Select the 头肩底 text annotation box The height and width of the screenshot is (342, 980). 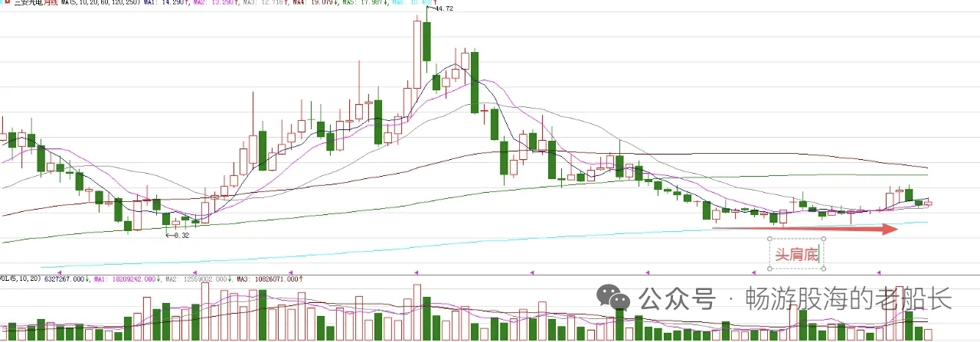[x=796, y=254]
